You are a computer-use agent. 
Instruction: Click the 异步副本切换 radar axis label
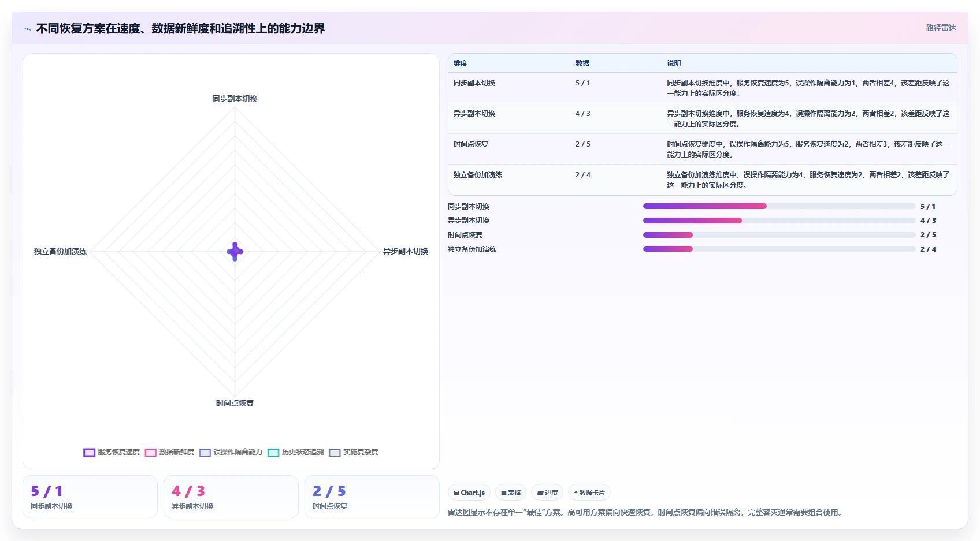(x=406, y=251)
